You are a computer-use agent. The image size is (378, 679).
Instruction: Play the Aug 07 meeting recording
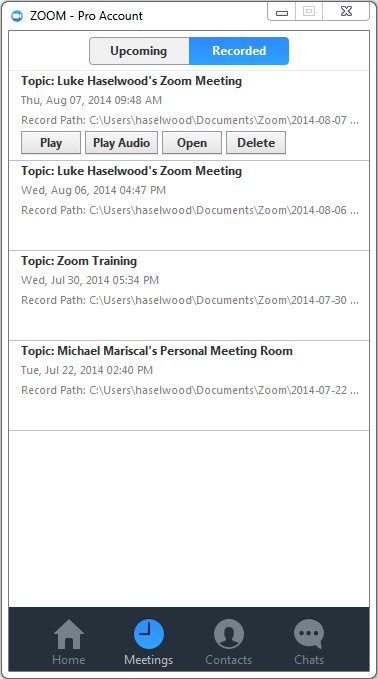pyautogui.click(x=51, y=143)
